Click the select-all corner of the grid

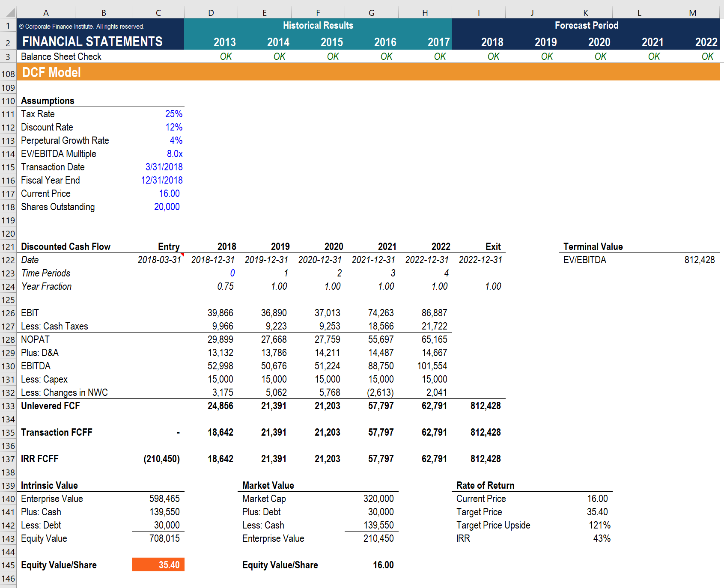[x=8, y=12]
